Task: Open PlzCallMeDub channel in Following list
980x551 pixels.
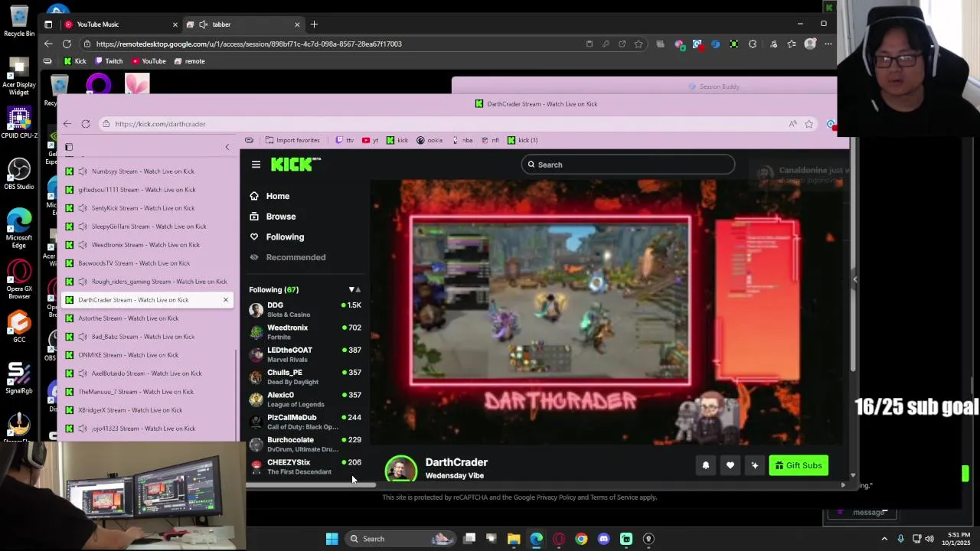Action: click(305, 422)
